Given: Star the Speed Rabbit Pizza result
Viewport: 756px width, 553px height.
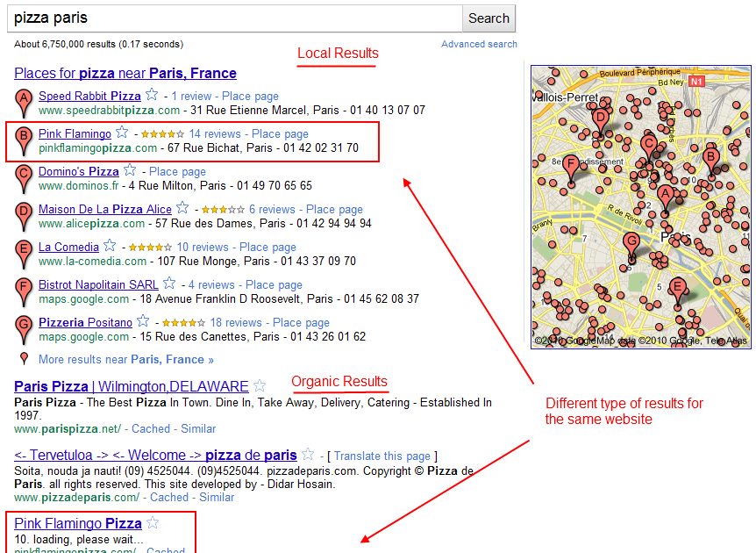Looking at the screenshot, I should pyautogui.click(x=152, y=94).
